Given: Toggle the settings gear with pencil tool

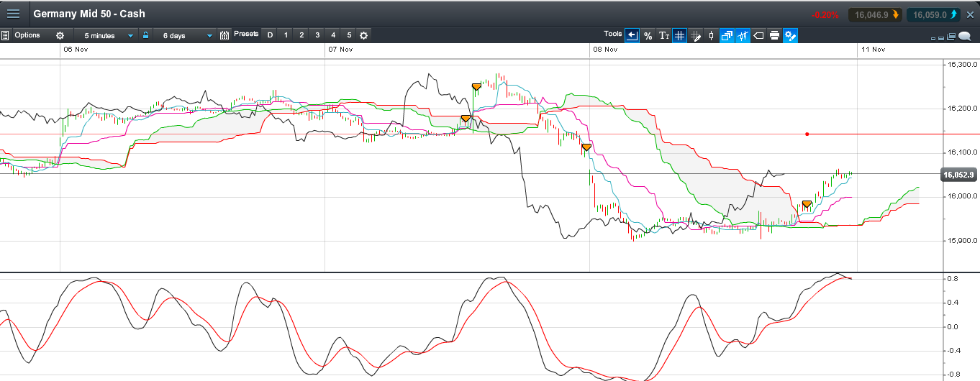Looking at the screenshot, I should [790, 35].
